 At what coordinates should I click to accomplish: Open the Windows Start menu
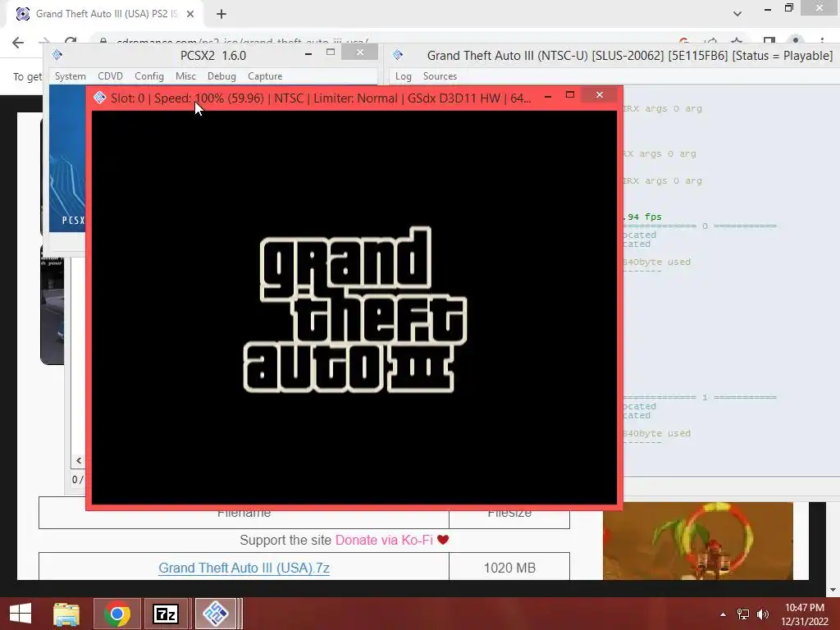[21, 614]
